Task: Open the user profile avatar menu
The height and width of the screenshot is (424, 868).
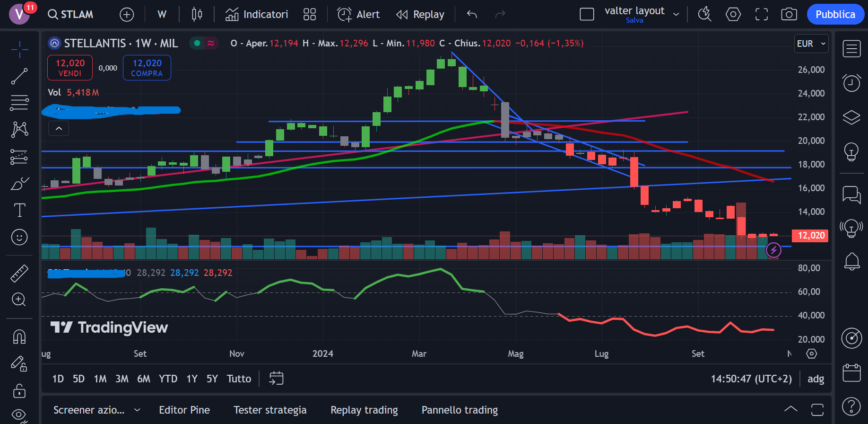Action: 19,14
